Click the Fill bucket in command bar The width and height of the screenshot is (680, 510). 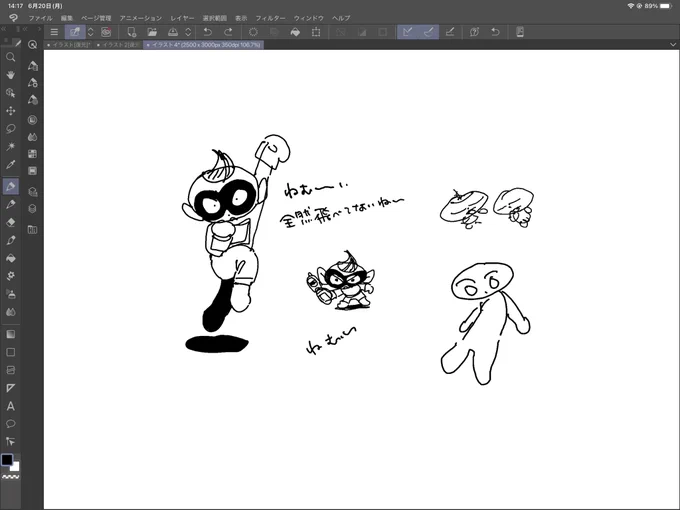pos(295,32)
